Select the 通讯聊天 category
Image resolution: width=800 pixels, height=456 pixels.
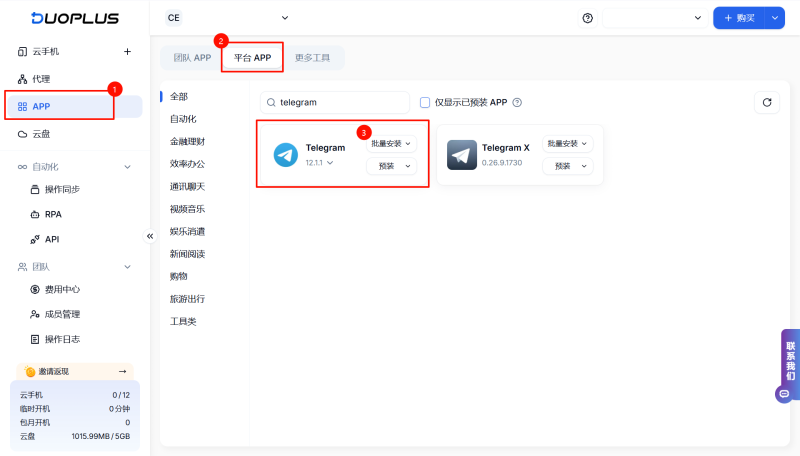click(187, 186)
